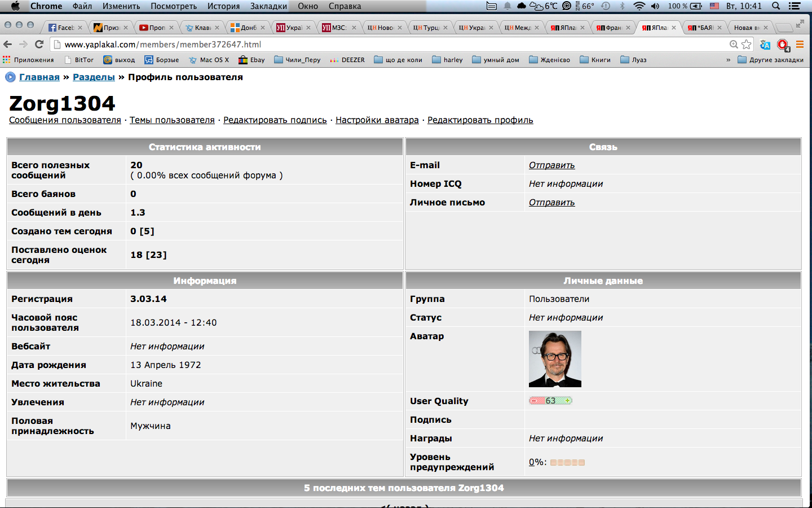
Task: Click the blue home icon beside Главная
Action: (10, 77)
